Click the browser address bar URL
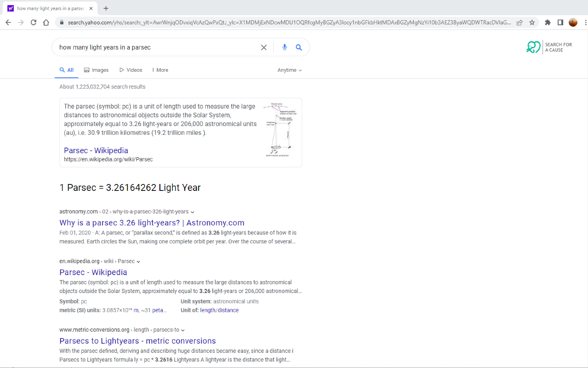Image resolution: width=588 pixels, height=368 pixels. [x=289, y=22]
